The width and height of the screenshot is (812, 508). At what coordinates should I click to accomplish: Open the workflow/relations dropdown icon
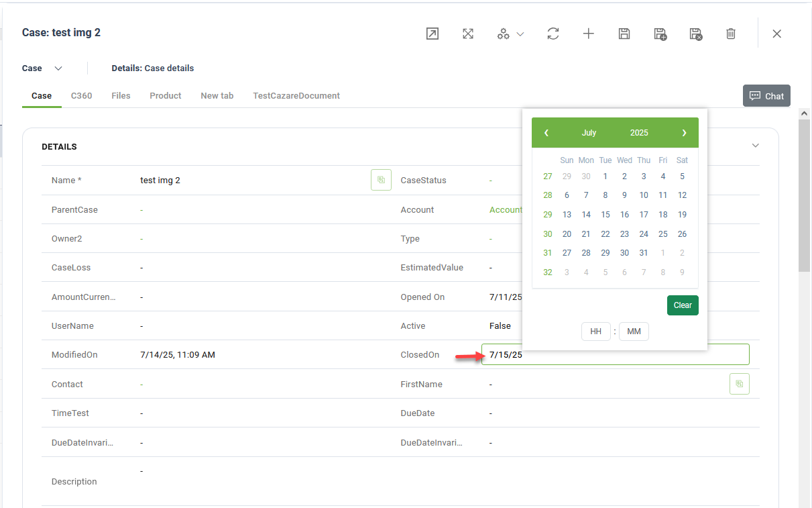pyautogui.click(x=510, y=34)
